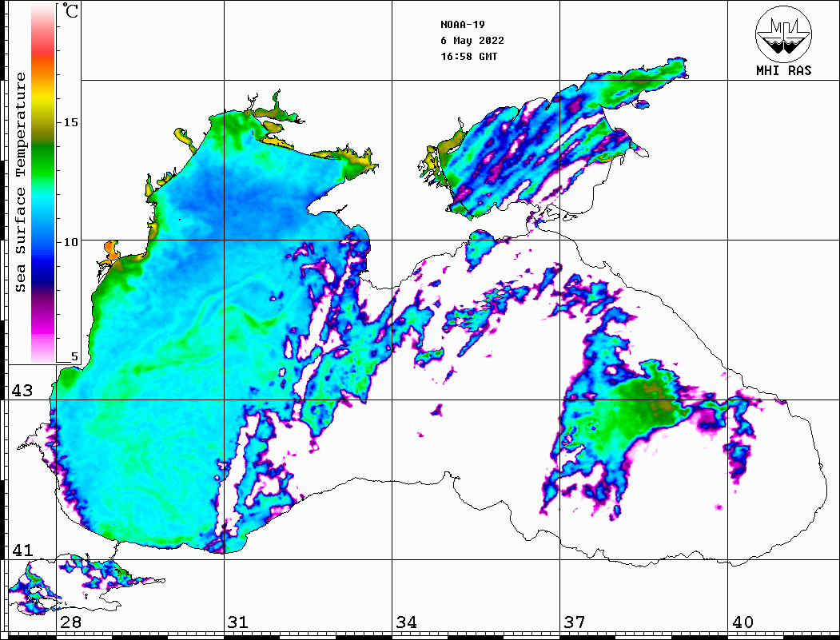
Task: Click the 'Sea Surface Temperature' vertical label
Action: click(x=20, y=183)
